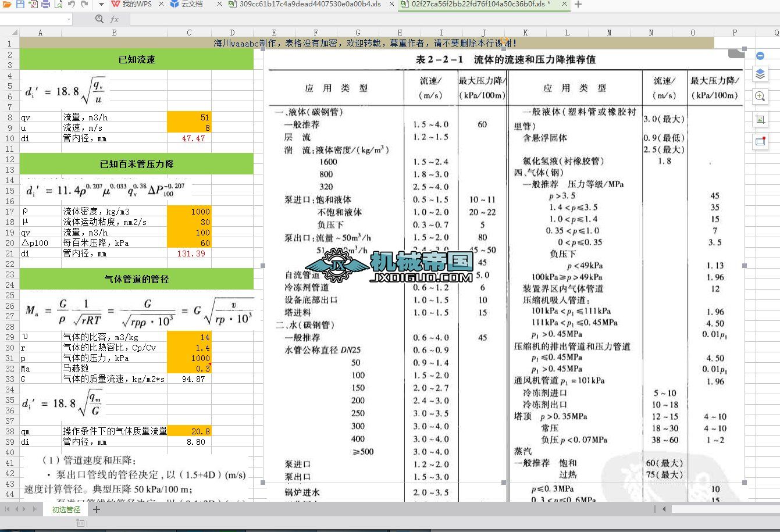Click the 已知流速 green header cell
Image resolution: width=780 pixels, height=532 pixels.
point(137,59)
